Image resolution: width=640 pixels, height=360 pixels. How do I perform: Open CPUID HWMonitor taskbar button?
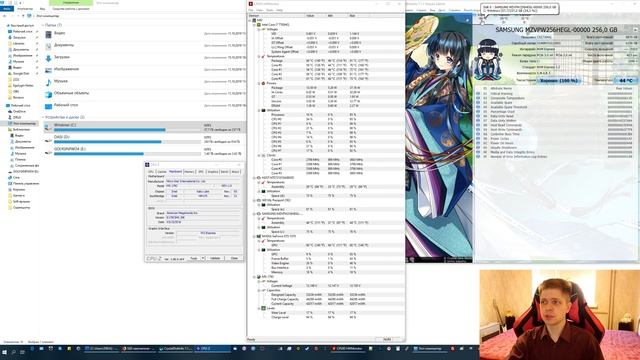347,349
